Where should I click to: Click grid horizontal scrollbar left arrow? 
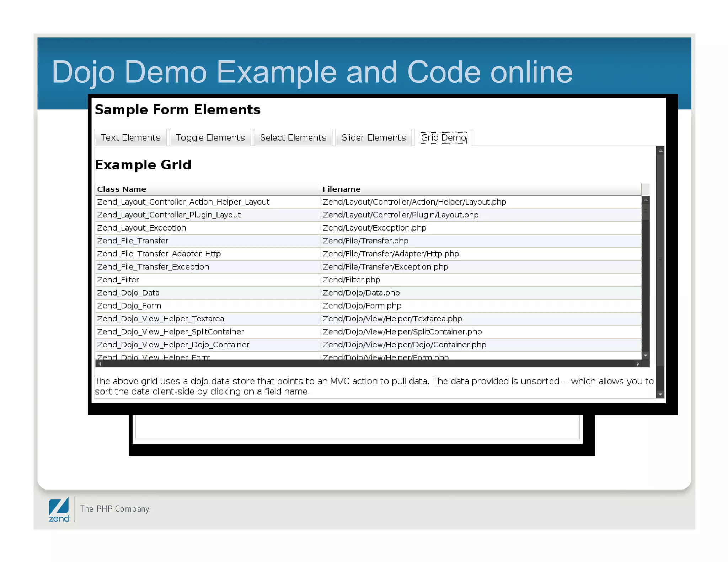(100, 364)
